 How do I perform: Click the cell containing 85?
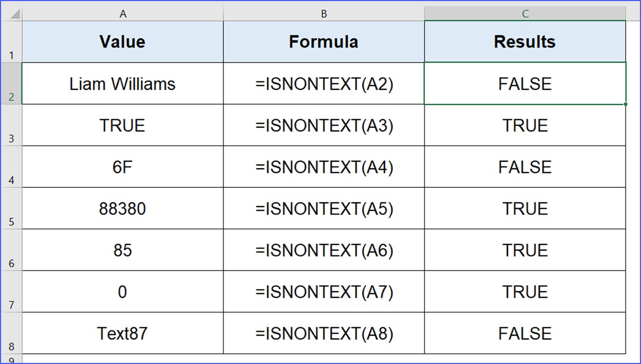tap(122, 250)
